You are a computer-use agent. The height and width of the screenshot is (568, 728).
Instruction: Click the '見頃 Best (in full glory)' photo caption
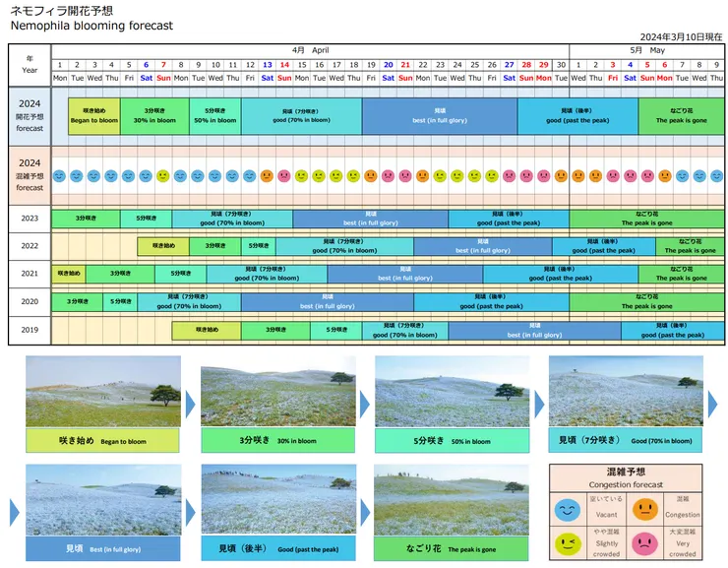coord(103,549)
